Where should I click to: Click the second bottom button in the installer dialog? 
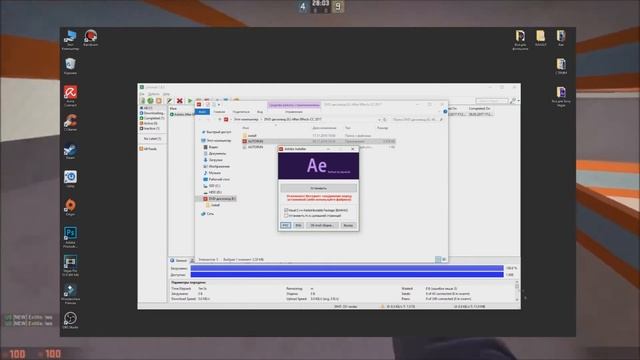coord(298,225)
